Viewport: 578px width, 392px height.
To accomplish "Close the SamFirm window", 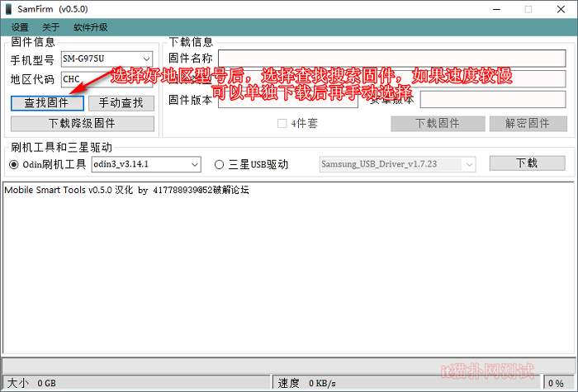I will point(561,9).
